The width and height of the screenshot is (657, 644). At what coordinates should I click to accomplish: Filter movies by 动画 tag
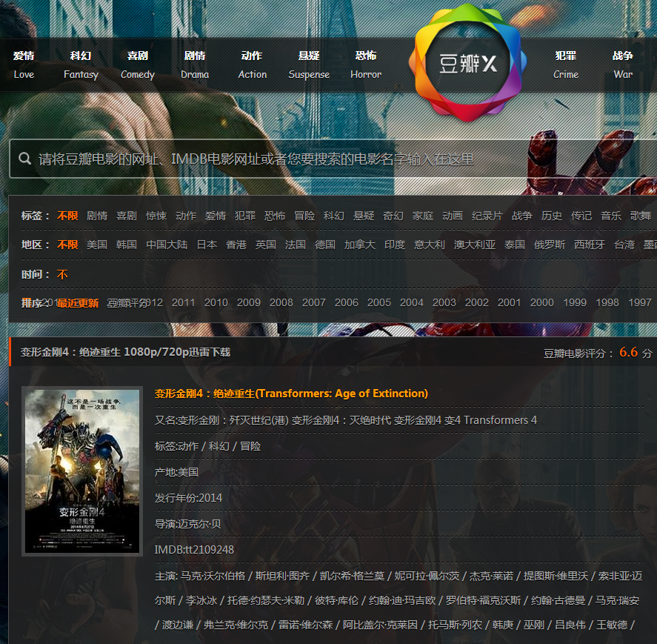tap(453, 216)
